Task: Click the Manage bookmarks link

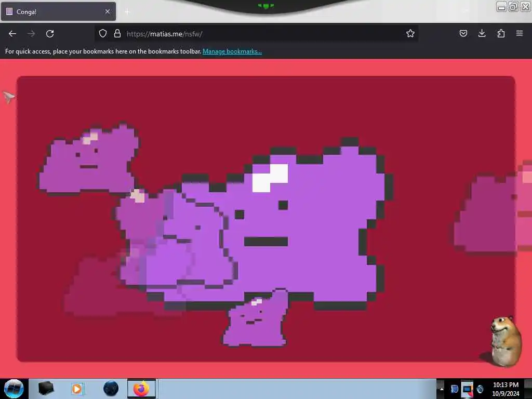Action: pyautogui.click(x=232, y=51)
